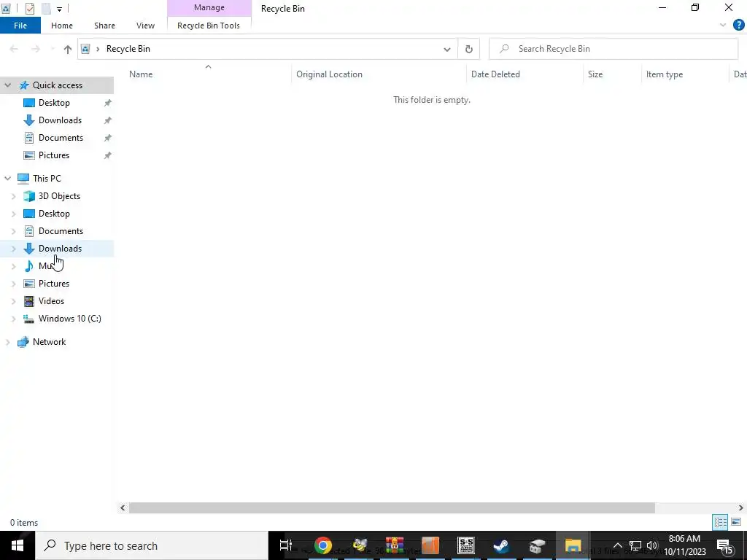Click the taskbar search box

pos(152,545)
